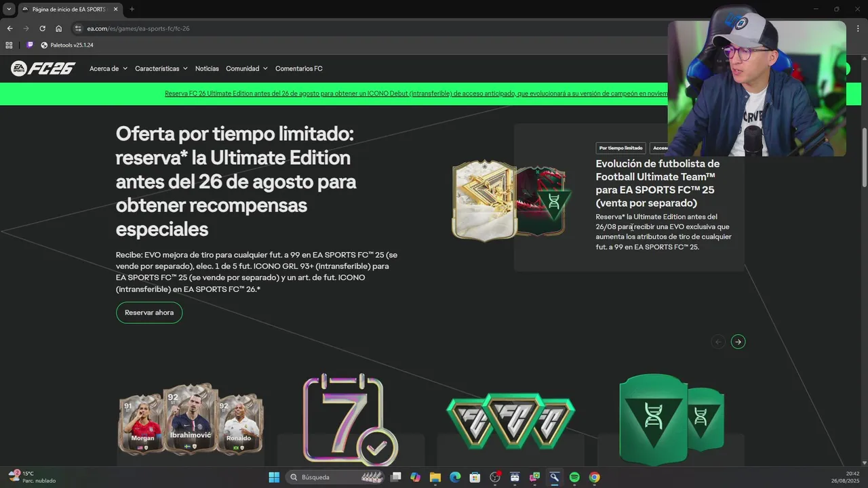Screen dimensions: 868x488
Task: Go back to the previous page
Action: pyautogui.click(x=9, y=28)
